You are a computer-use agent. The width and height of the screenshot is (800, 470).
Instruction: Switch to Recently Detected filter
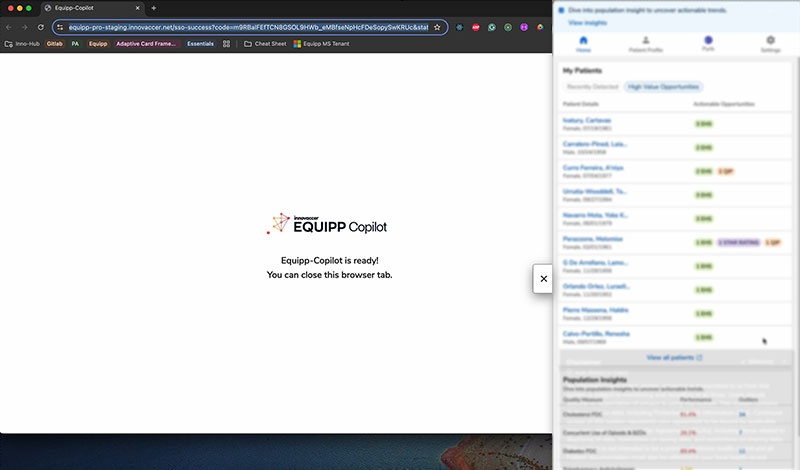tap(592, 87)
